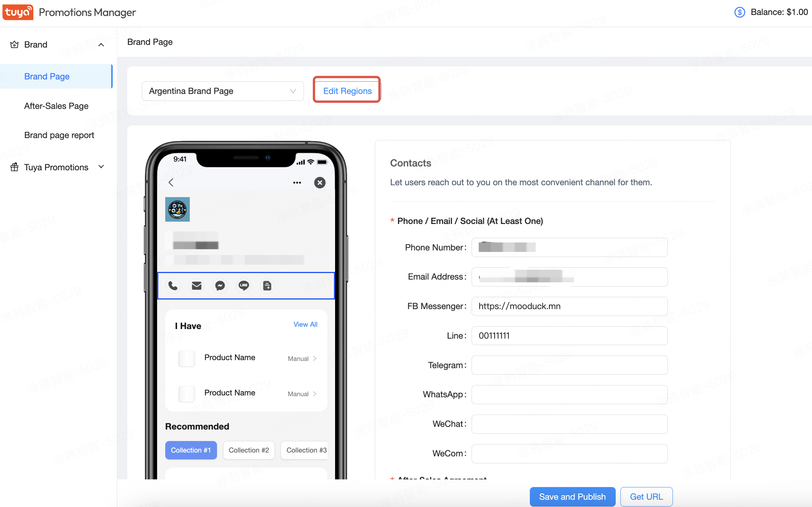Click the phone contact icon in preview
This screenshot has height=507, width=812.
pyautogui.click(x=173, y=285)
